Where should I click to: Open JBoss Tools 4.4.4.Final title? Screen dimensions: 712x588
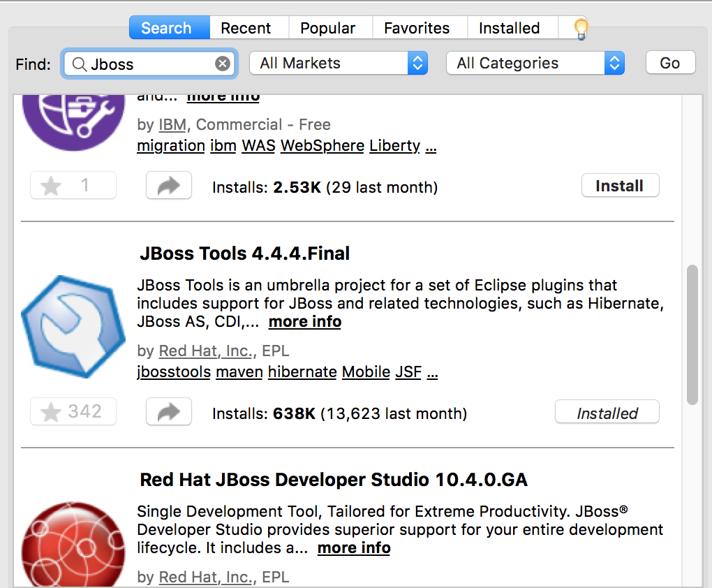(245, 253)
